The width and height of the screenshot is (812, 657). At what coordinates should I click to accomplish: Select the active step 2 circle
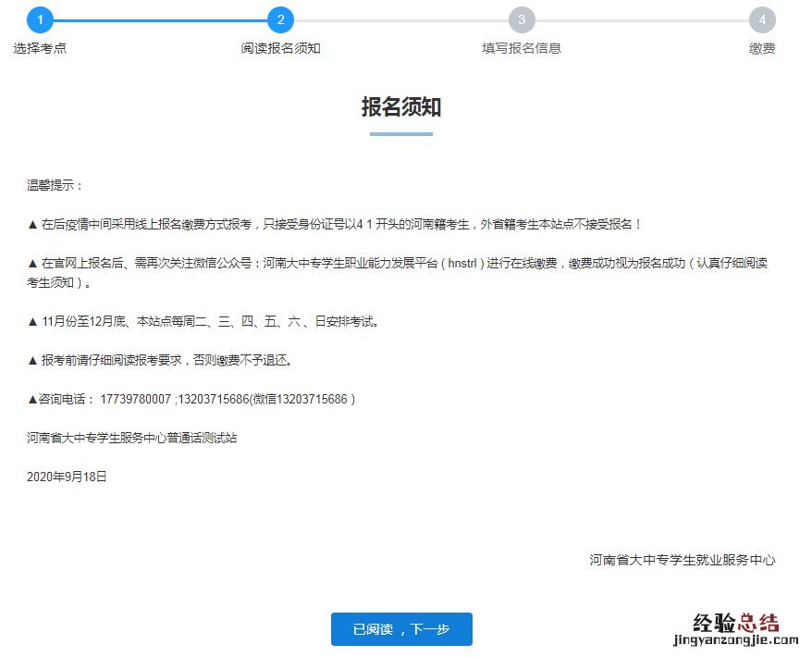[280, 19]
